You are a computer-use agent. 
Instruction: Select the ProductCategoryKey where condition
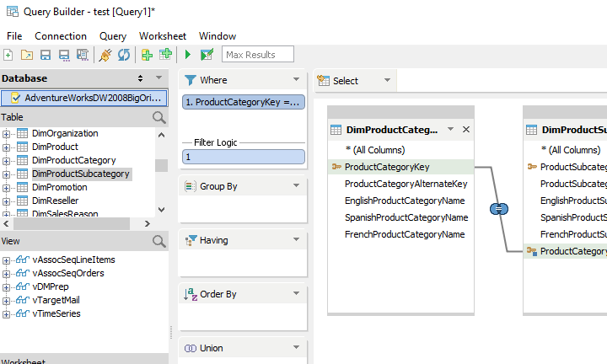(244, 102)
